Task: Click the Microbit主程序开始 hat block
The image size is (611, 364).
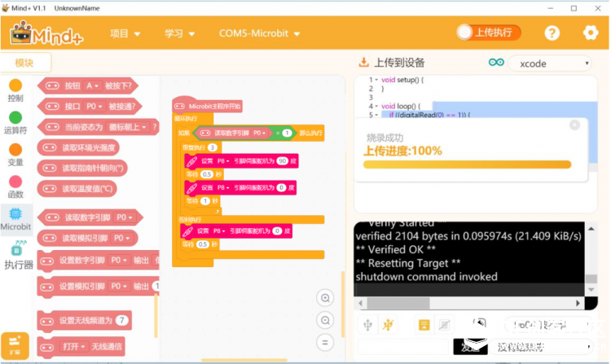Action: [207, 106]
